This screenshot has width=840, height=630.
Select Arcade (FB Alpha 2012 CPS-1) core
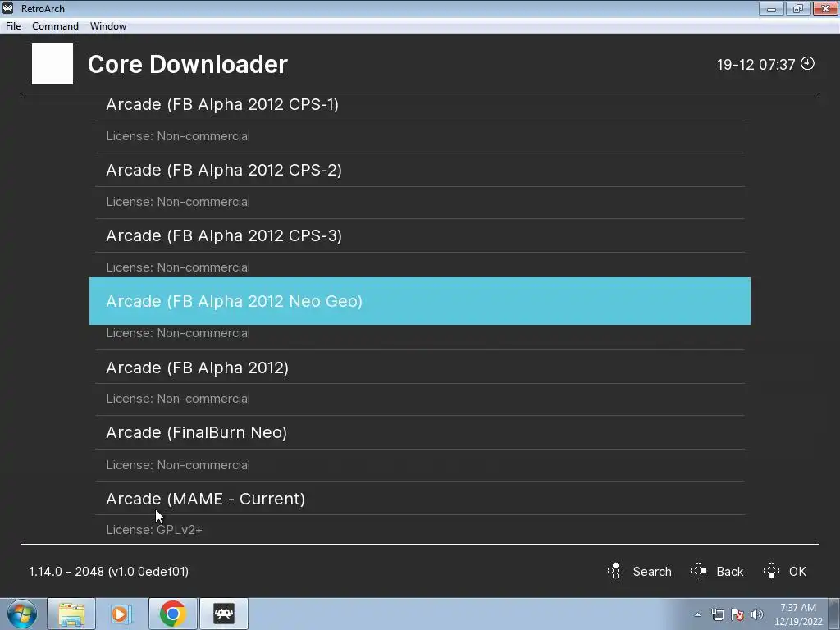[x=420, y=106]
